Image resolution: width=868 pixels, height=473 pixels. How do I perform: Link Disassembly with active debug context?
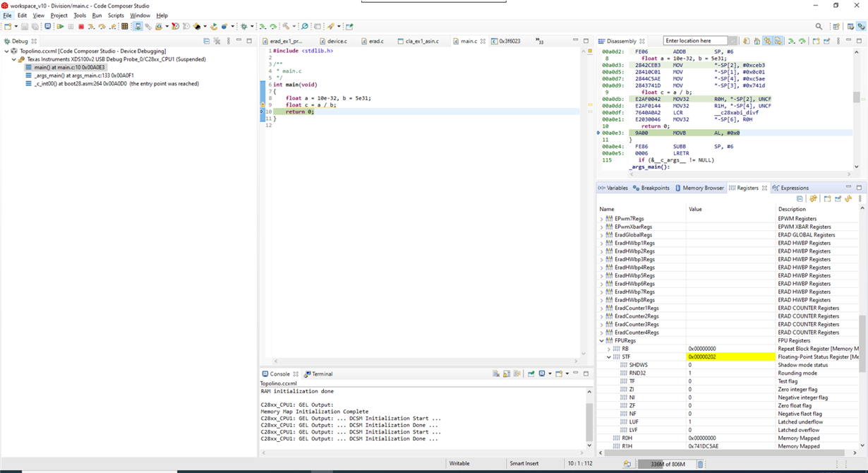tap(766, 40)
